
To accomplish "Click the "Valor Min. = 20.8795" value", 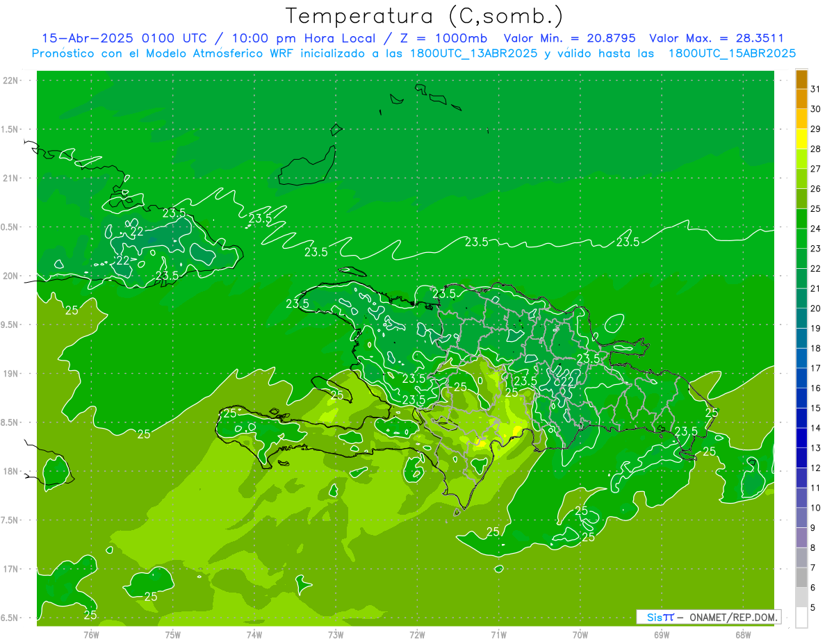I will (x=569, y=38).
